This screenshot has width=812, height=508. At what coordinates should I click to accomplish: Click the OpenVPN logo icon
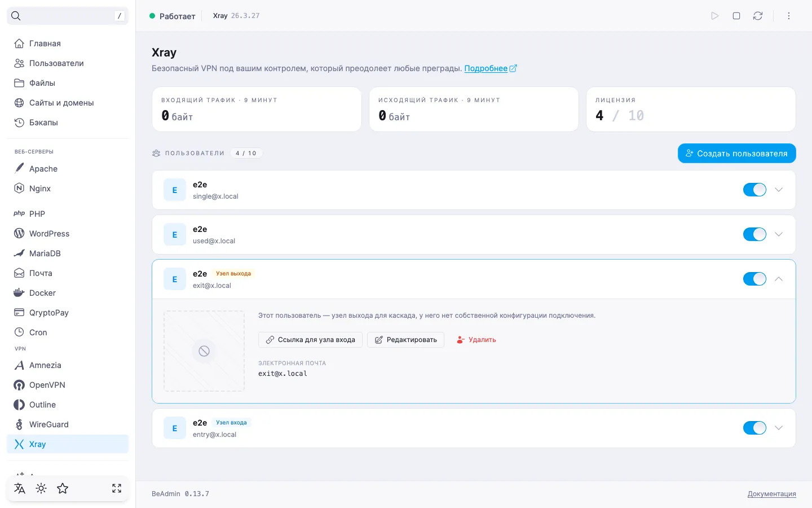pyautogui.click(x=19, y=385)
